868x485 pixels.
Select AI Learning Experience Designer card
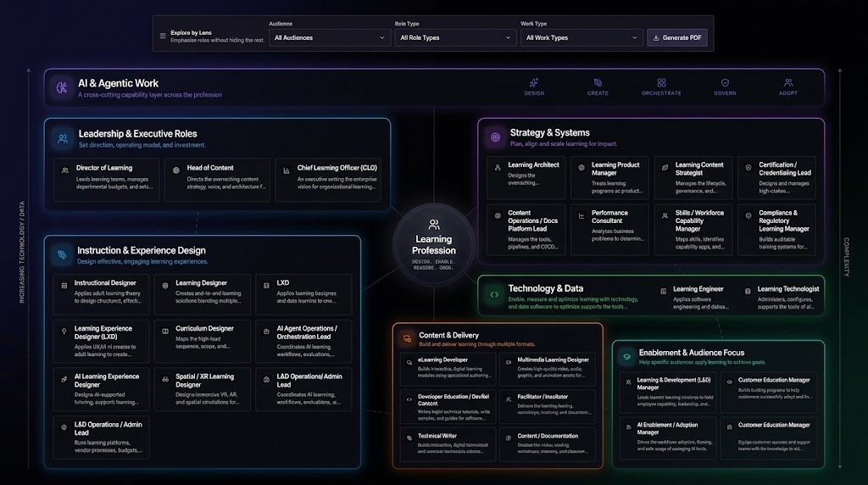point(102,389)
